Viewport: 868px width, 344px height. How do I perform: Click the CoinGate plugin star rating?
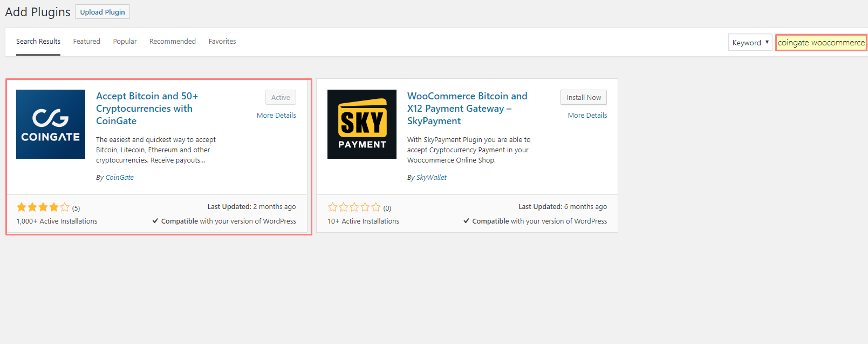click(x=43, y=207)
